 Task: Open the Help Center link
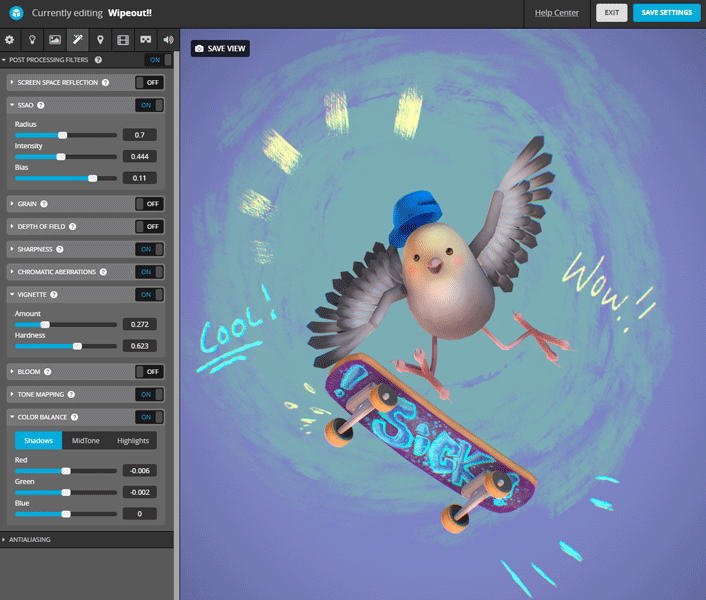(557, 13)
